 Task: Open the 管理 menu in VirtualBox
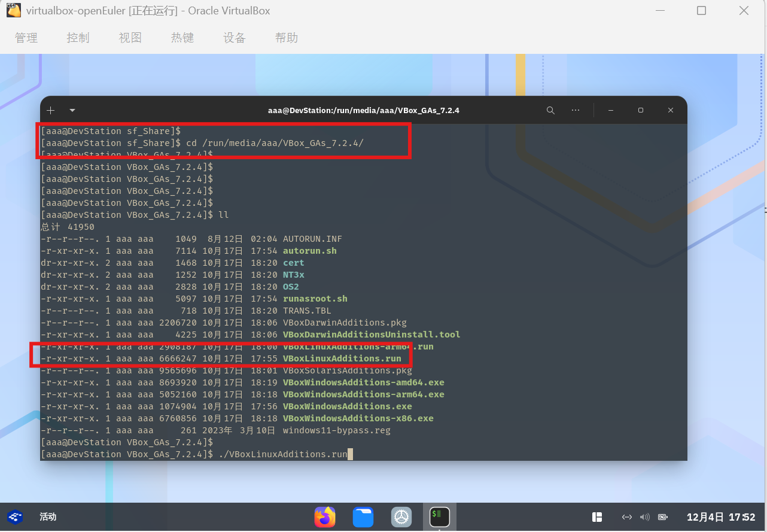pyautogui.click(x=26, y=38)
